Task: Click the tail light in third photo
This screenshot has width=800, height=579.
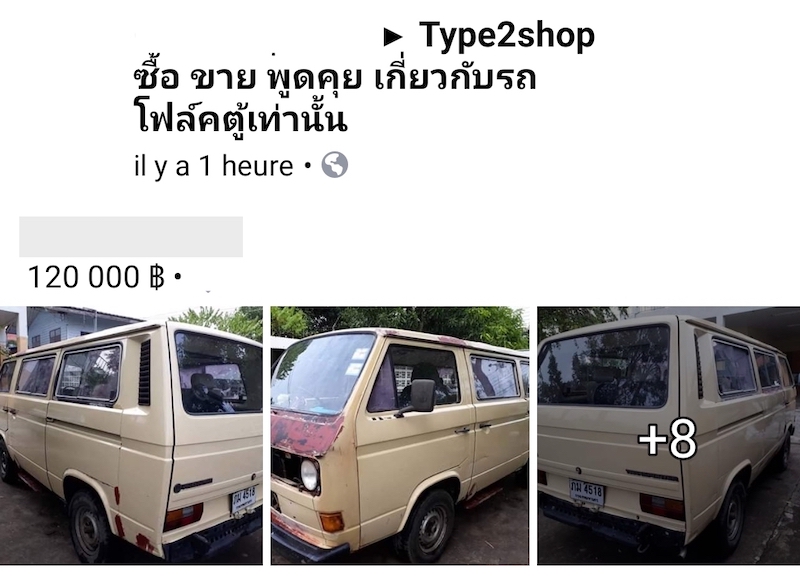Action: (x=662, y=507)
